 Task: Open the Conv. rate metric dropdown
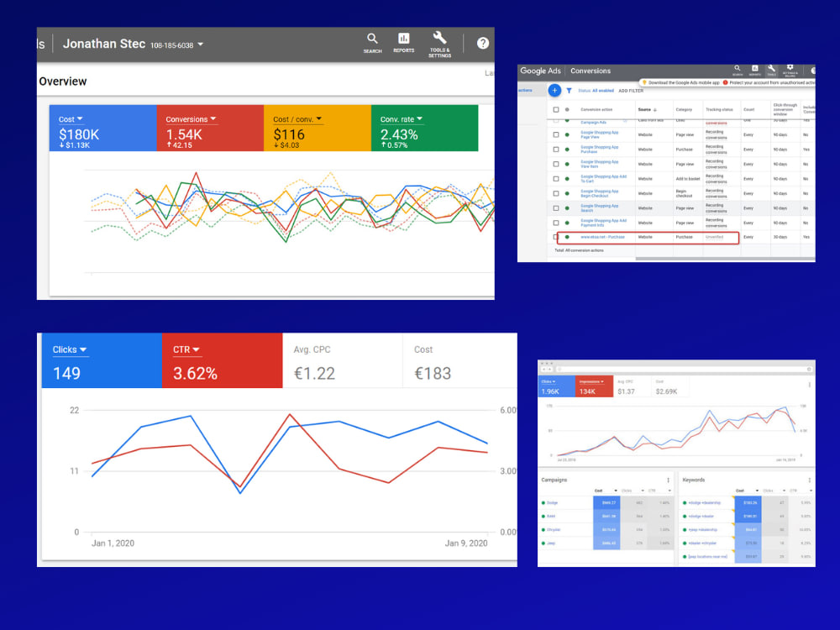pyautogui.click(x=402, y=119)
